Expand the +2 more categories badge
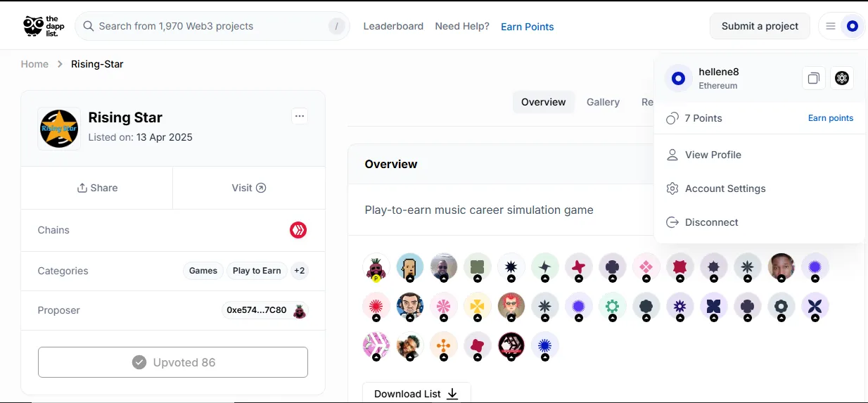Screen dimensions: 868x403 300,271
